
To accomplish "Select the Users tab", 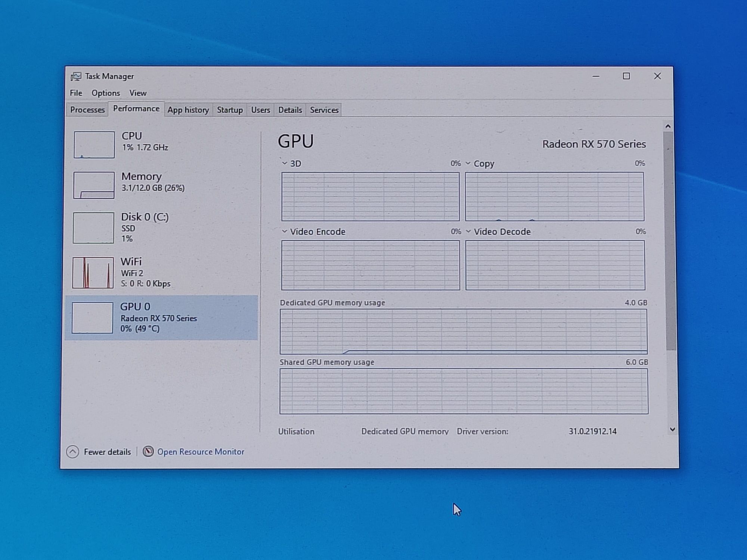I will 260,110.
